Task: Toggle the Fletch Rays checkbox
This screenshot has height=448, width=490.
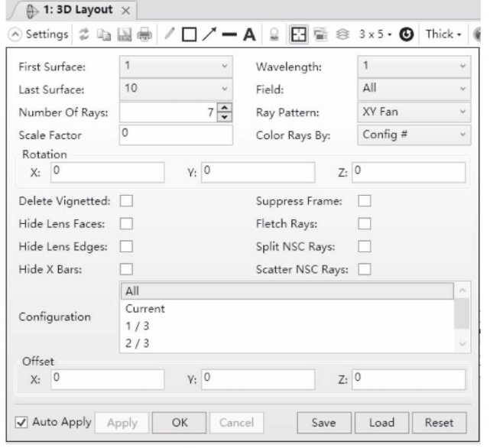Action: pyautogui.click(x=365, y=224)
